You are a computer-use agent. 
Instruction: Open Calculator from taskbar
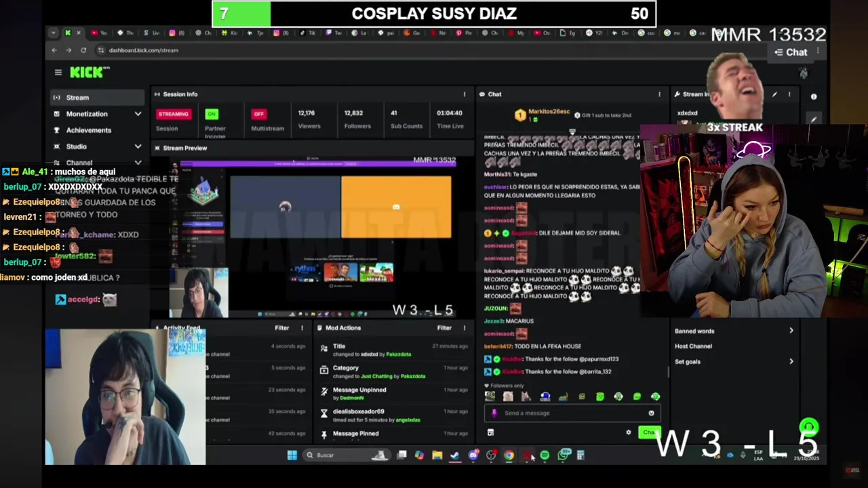580,455
